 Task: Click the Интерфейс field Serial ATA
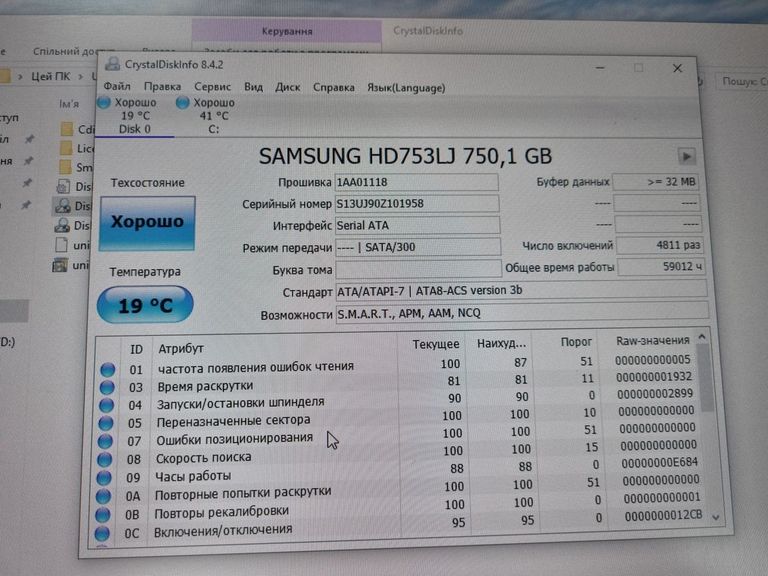pos(417,225)
